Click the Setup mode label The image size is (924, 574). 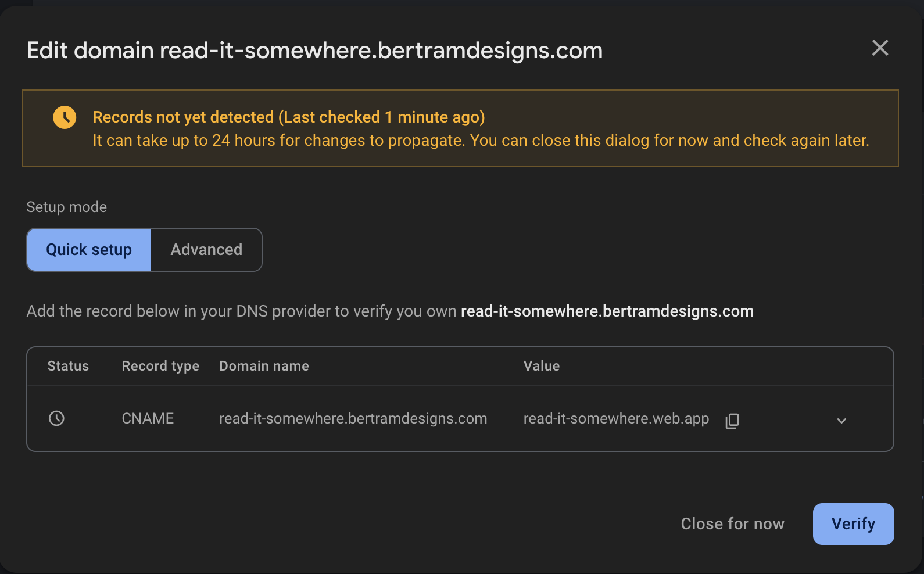point(67,207)
